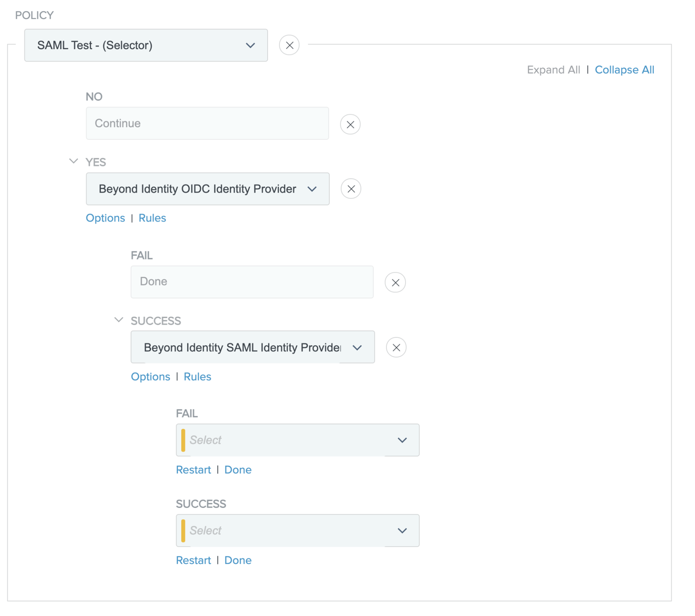
Task: Collapse the YES branch chevron
Action: pyautogui.click(x=74, y=161)
